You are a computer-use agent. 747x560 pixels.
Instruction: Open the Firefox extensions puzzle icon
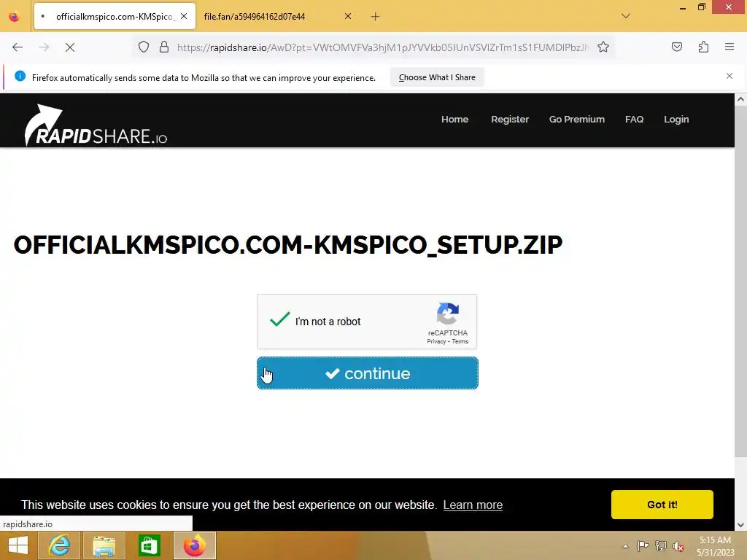click(x=703, y=47)
